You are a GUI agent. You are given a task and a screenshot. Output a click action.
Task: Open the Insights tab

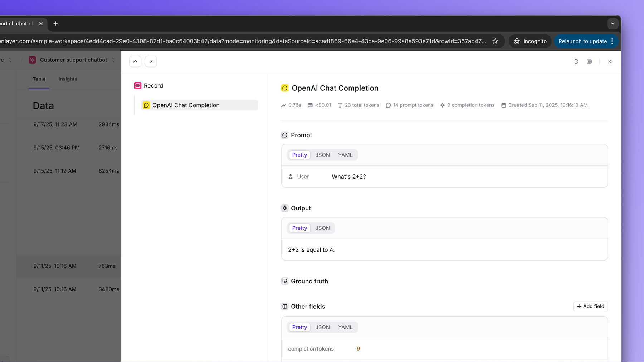(x=68, y=79)
